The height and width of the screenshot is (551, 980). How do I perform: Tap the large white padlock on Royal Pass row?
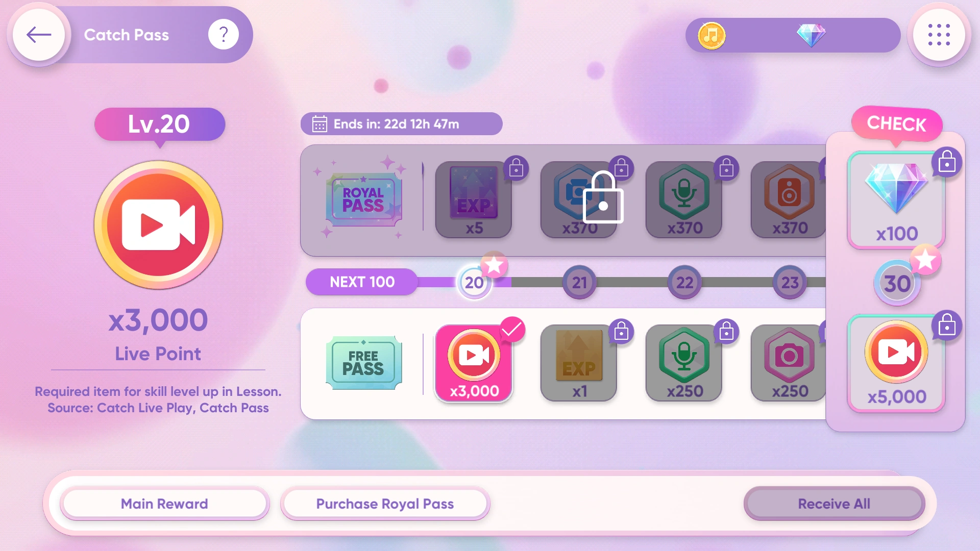[x=603, y=197]
